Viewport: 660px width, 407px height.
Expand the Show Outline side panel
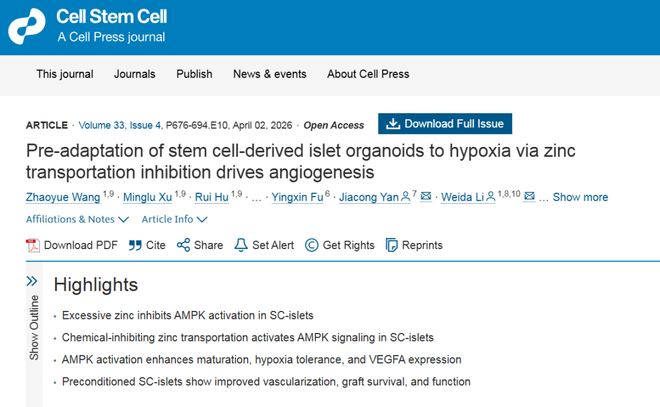(x=32, y=282)
